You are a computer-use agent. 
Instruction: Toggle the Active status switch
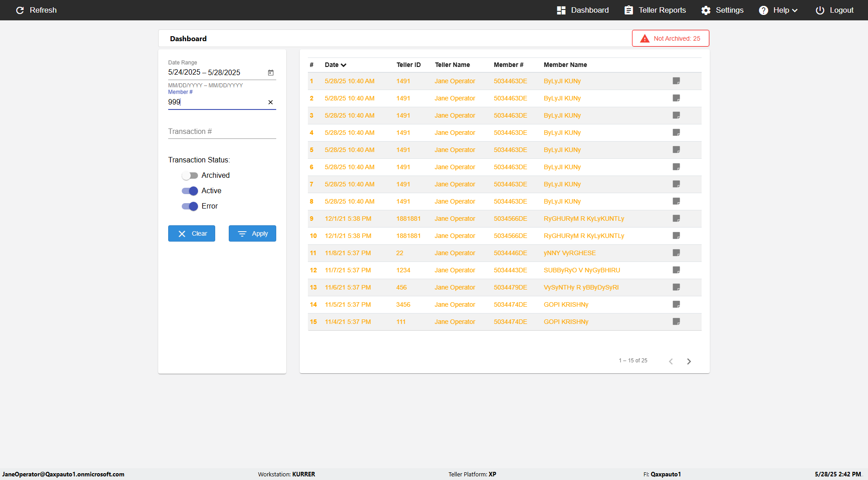[x=190, y=191]
